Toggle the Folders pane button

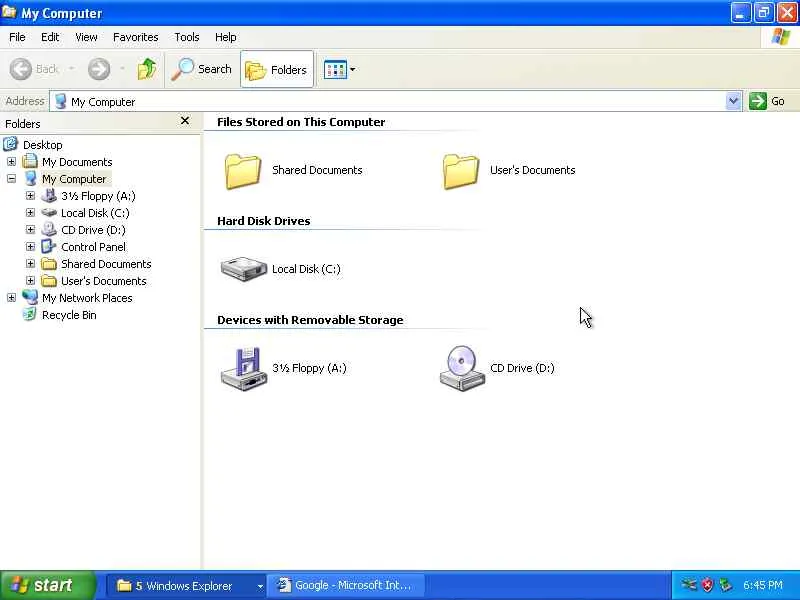click(x=277, y=69)
